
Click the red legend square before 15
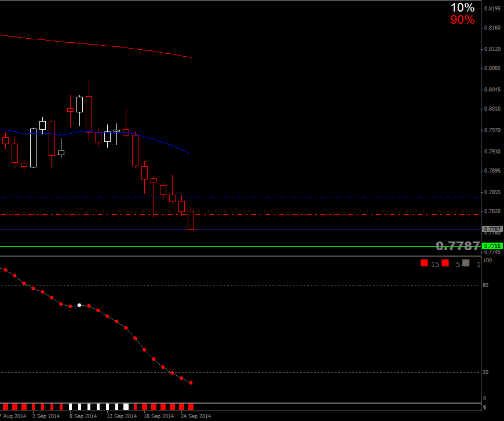click(x=424, y=263)
